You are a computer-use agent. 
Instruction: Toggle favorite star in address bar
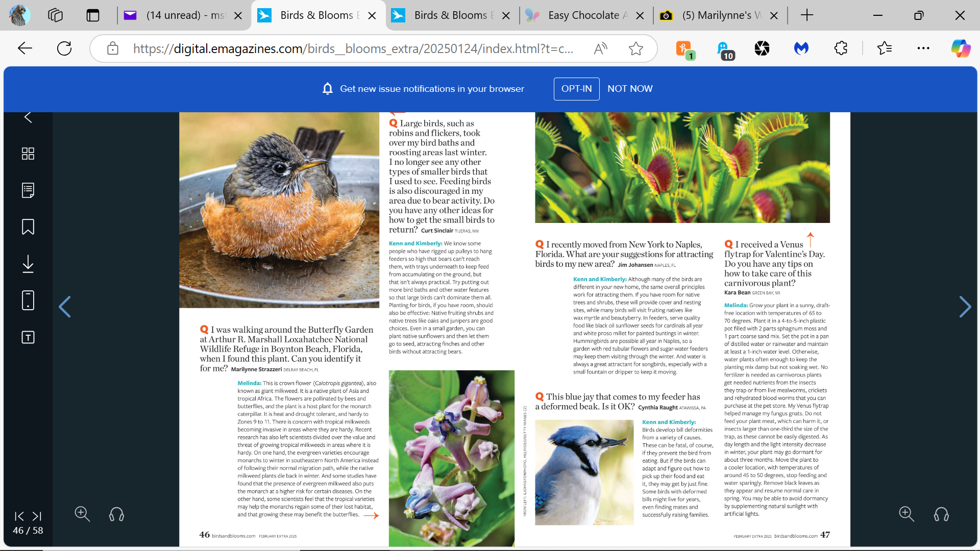pos(635,48)
